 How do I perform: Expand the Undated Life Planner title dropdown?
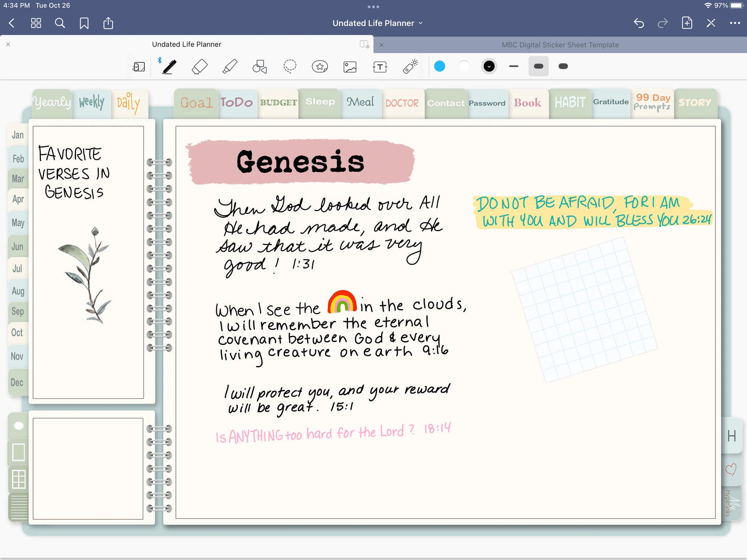tap(377, 23)
